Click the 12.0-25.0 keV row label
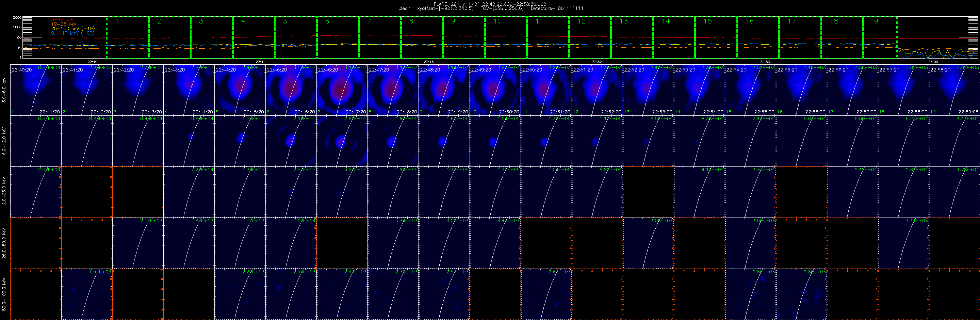 [4, 192]
